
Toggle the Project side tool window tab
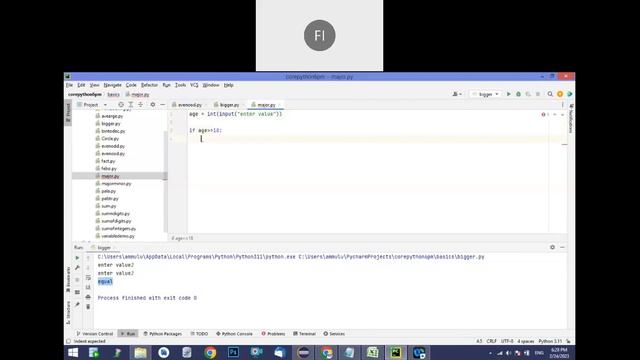(x=68, y=113)
